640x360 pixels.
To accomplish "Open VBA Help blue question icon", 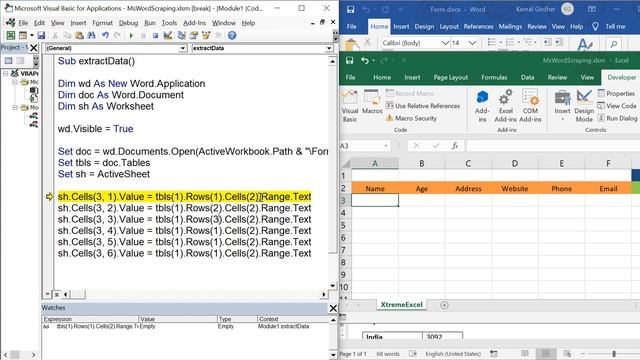I will pos(232,36).
